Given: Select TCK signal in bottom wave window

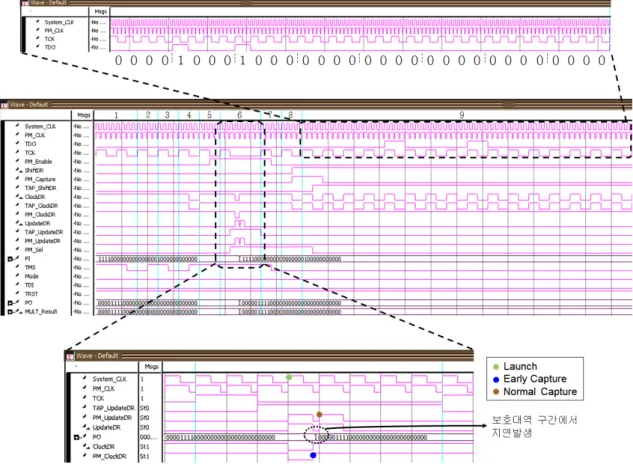Looking at the screenshot, I should pyautogui.click(x=98, y=399).
